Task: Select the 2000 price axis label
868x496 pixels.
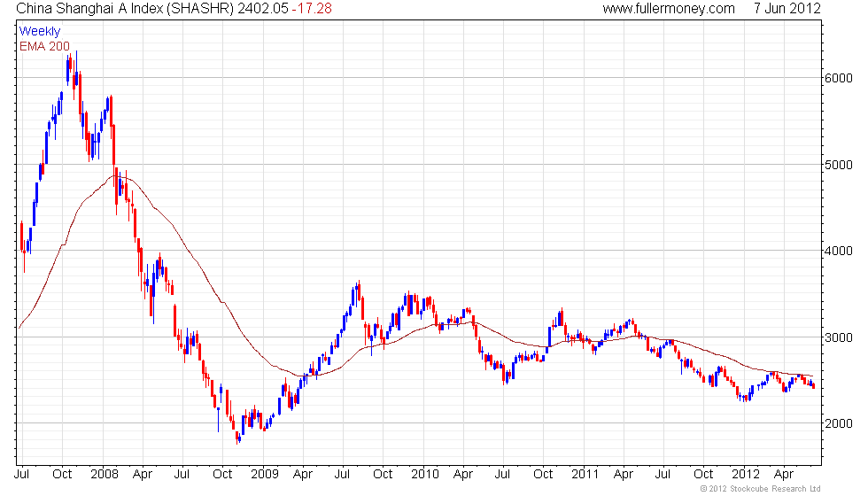Action: 839,423
